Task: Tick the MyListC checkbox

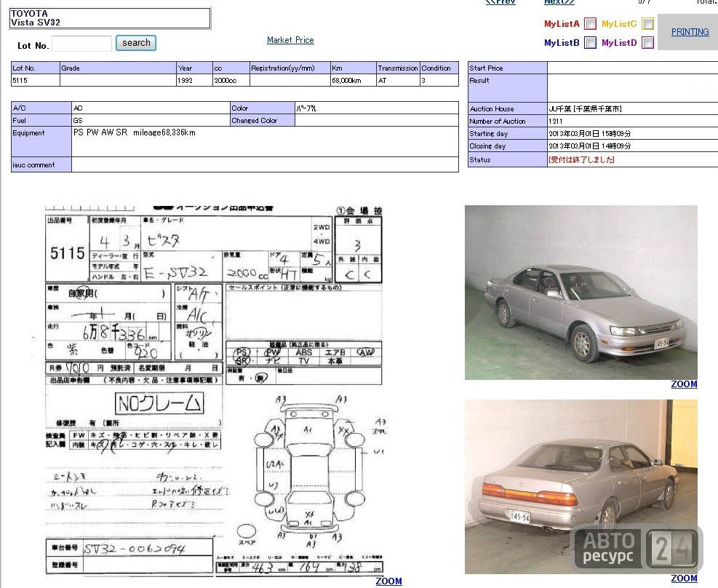Action: pyautogui.click(x=647, y=23)
